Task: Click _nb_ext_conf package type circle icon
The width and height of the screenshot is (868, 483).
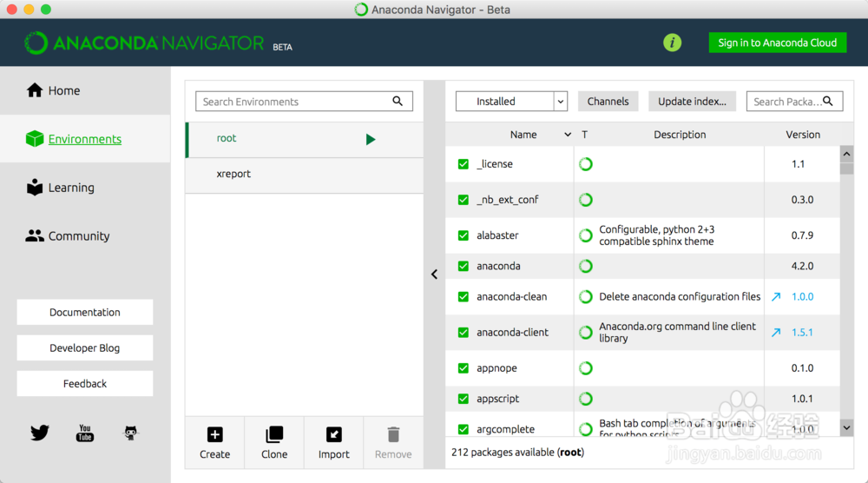Action: pos(586,200)
